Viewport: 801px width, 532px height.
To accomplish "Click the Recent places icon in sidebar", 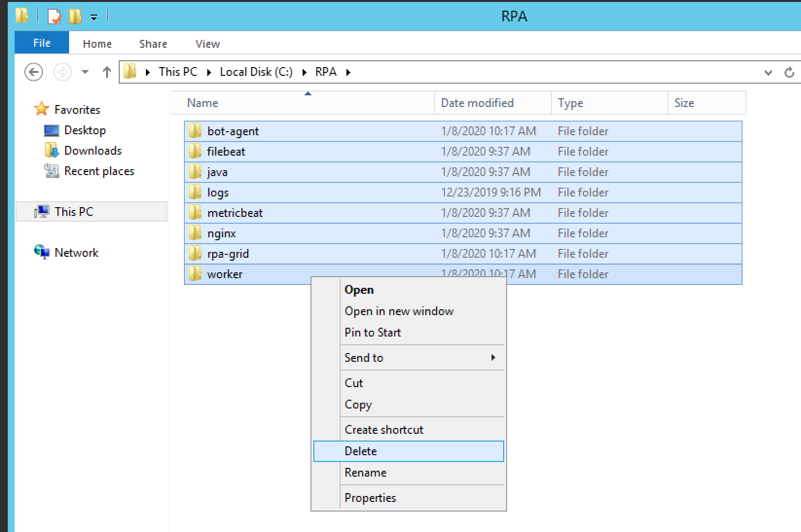I will [52, 171].
